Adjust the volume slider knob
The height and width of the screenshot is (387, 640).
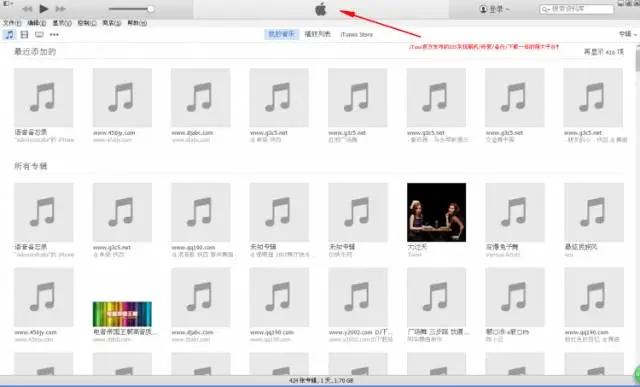click(x=151, y=9)
